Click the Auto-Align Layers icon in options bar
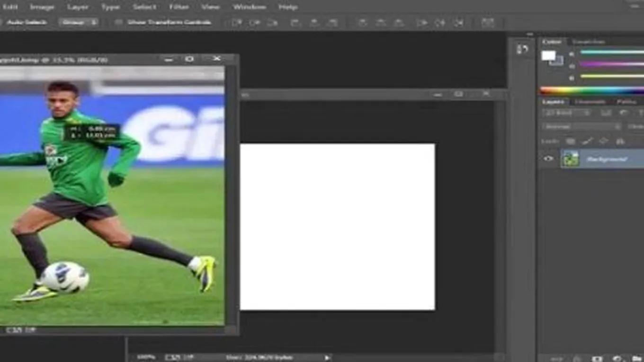644x362 pixels. coord(488,22)
